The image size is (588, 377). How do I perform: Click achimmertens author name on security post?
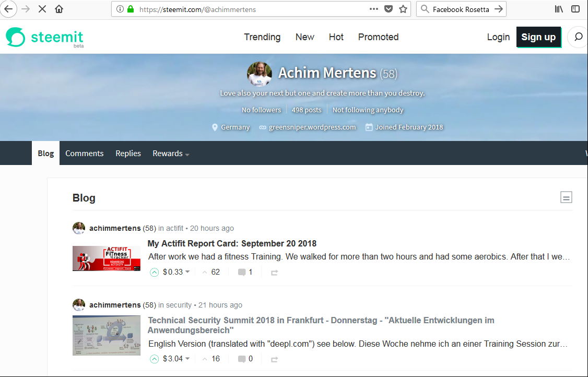click(115, 305)
